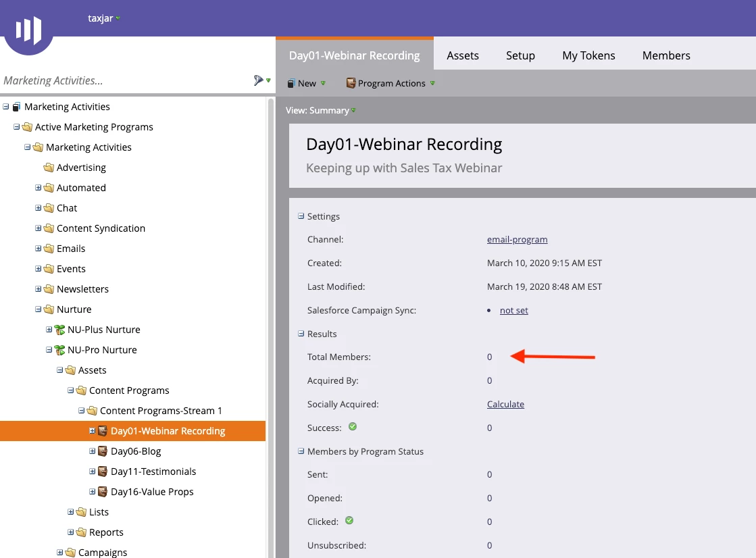This screenshot has height=558, width=756.
Task: Click the New button page icon
Action: pyautogui.click(x=291, y=84)
